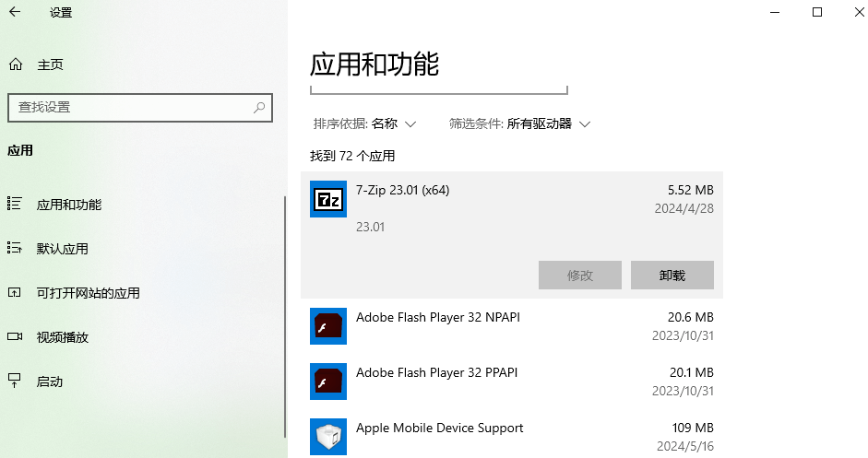
Task: Click the Adobe Flash Player NPAPI icon
Action: point(327,326)
